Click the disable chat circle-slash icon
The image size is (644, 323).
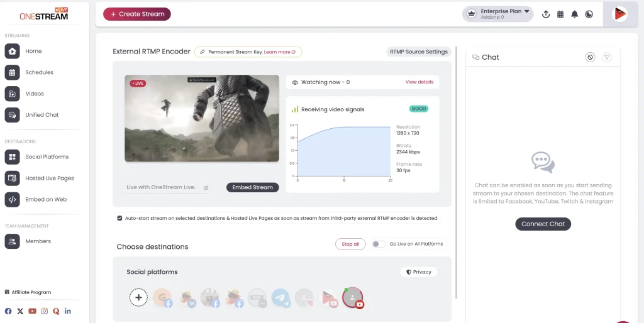tap(590, 57)
